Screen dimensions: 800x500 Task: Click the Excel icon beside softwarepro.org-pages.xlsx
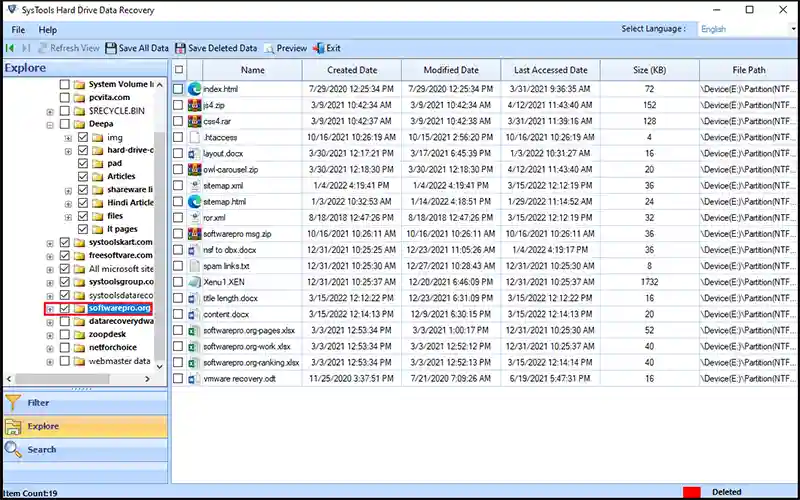click(x=194, y=330)
